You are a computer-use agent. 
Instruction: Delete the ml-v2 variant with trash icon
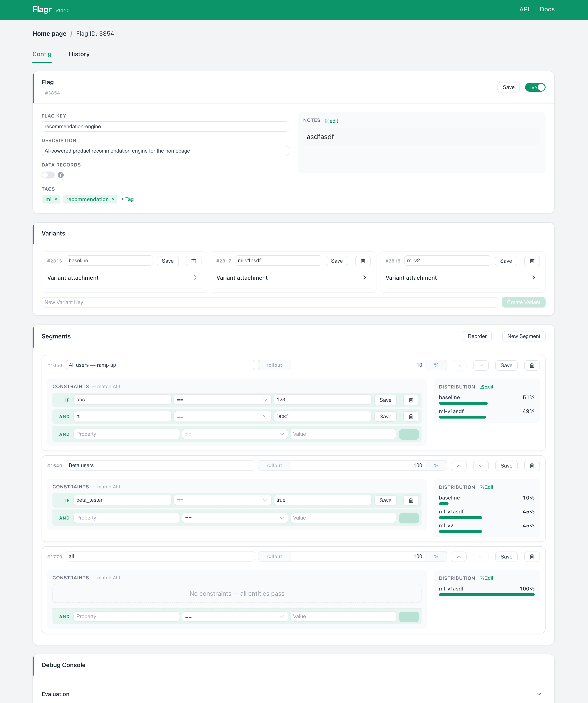(532, 261)
